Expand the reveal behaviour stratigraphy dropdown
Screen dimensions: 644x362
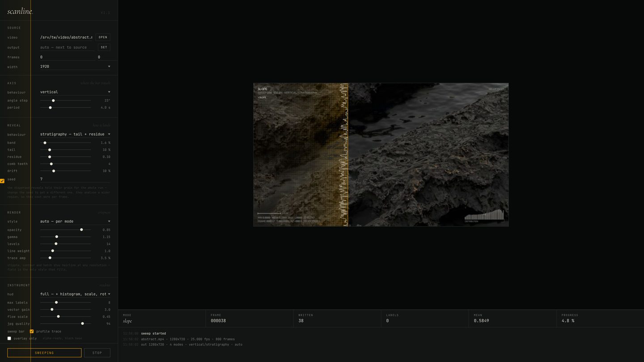(x=75, y=134)
